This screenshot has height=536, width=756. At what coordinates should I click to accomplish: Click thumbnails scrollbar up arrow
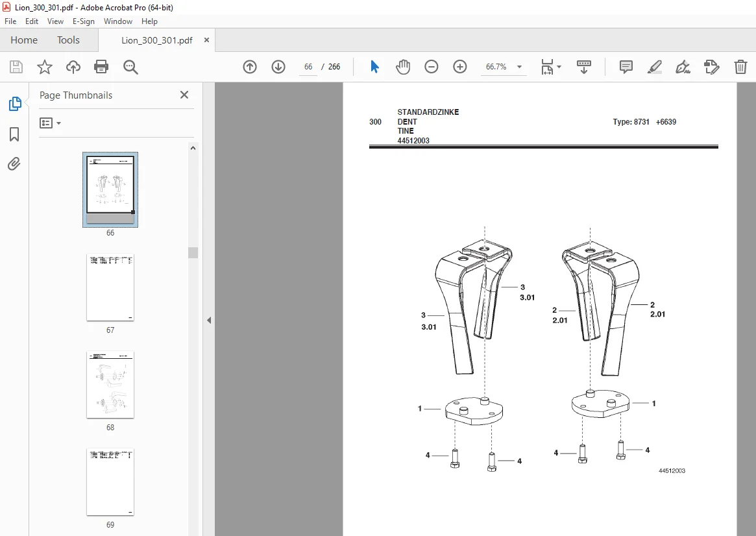pyautogui.click(x=193, y=148)
